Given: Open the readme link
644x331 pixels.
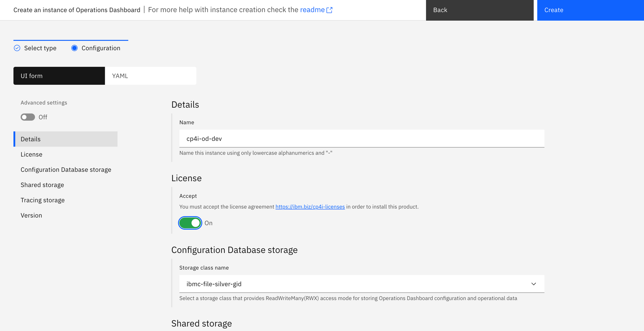Looking at the screenshot, I should 313,10.
